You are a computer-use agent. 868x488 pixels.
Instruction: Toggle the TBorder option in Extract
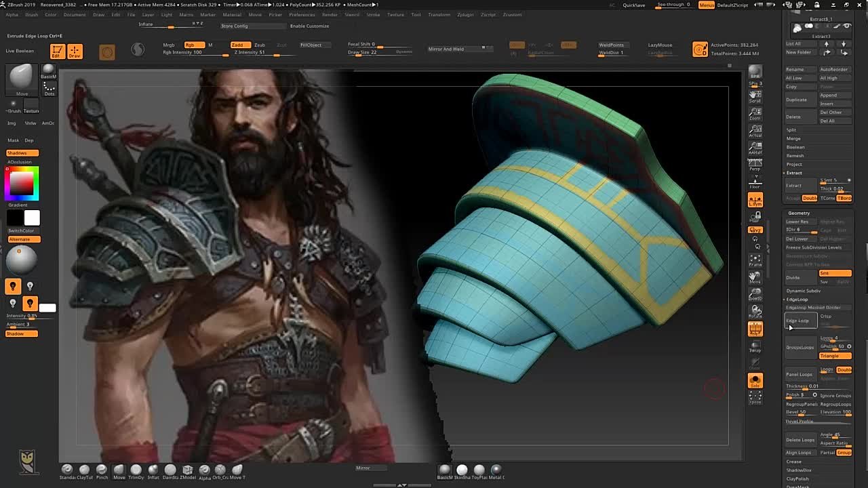(844, 198)
